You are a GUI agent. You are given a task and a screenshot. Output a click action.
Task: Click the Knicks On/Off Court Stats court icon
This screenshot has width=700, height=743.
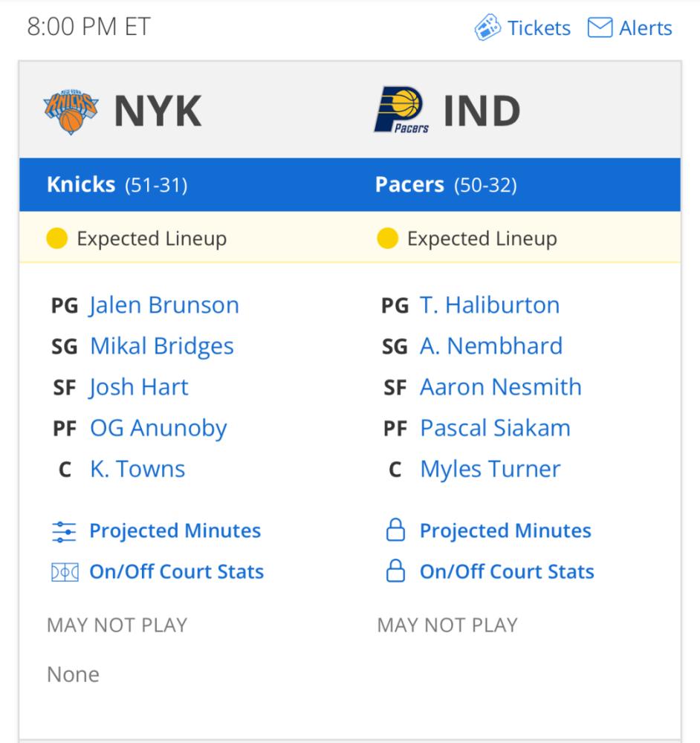pos(65,572)
